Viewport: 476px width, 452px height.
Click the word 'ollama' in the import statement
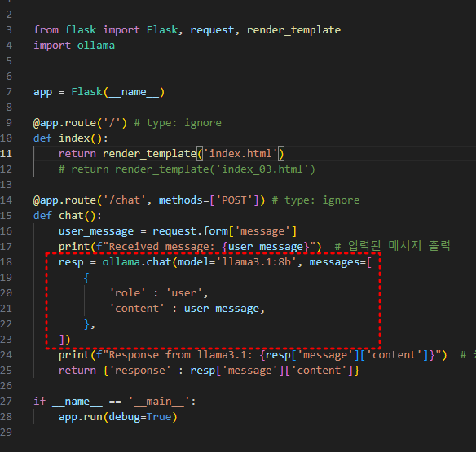coord(96,46)
